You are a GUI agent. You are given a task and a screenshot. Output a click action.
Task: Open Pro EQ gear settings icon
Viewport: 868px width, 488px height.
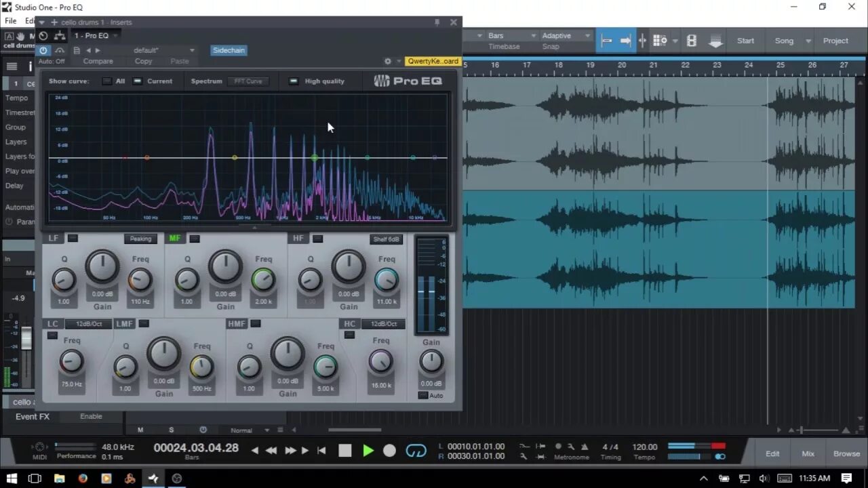388,61
